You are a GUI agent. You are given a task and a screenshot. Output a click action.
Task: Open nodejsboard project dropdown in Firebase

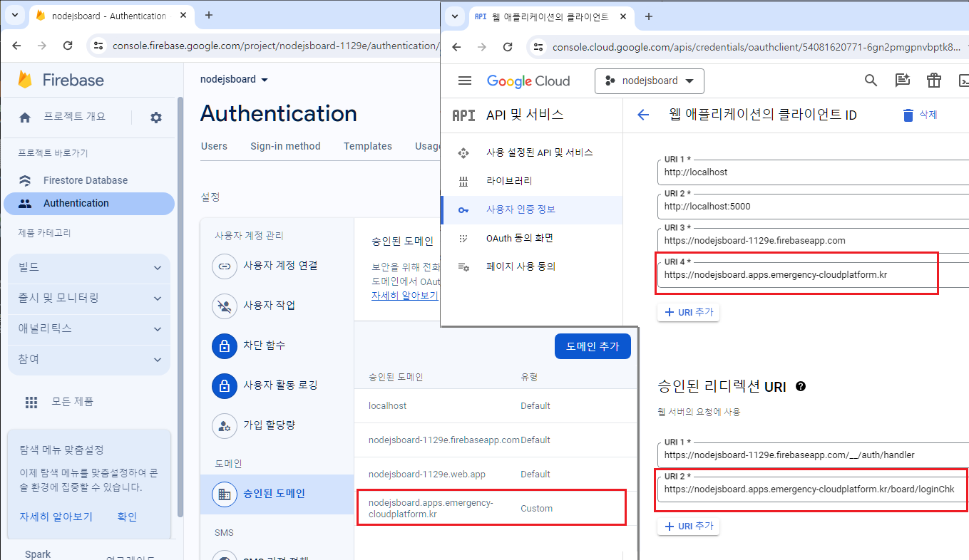234,80
